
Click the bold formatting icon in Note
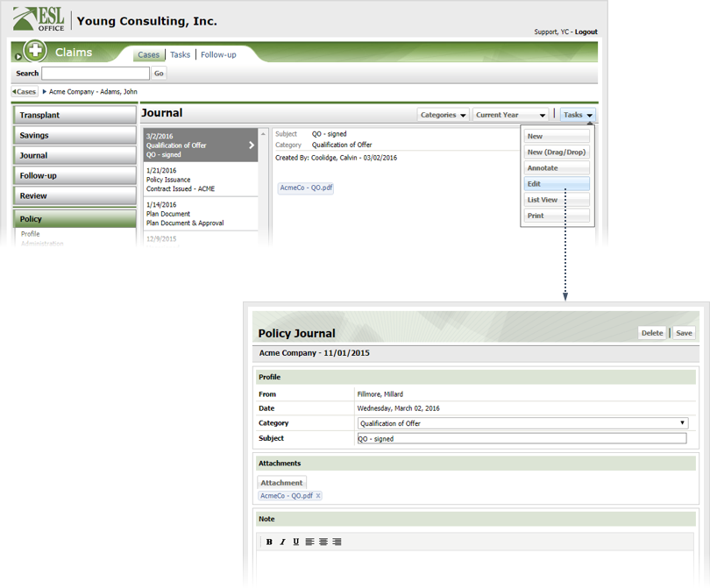(269, 542)
